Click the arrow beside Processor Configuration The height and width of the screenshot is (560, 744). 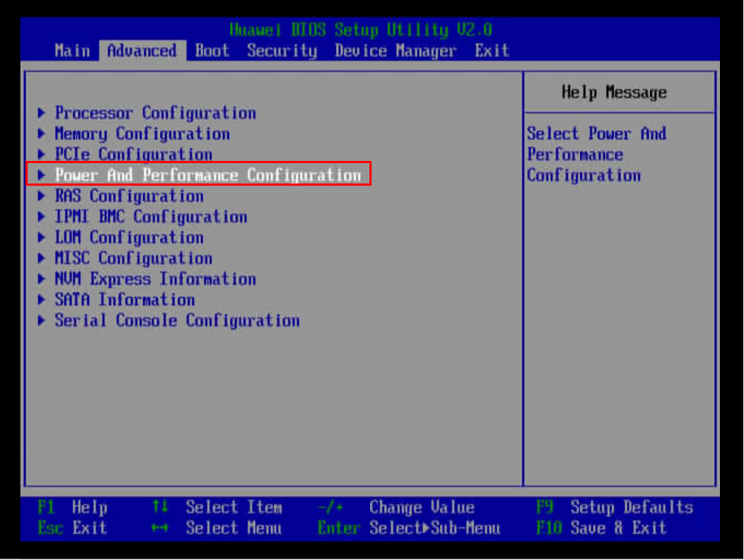(42, 113)
